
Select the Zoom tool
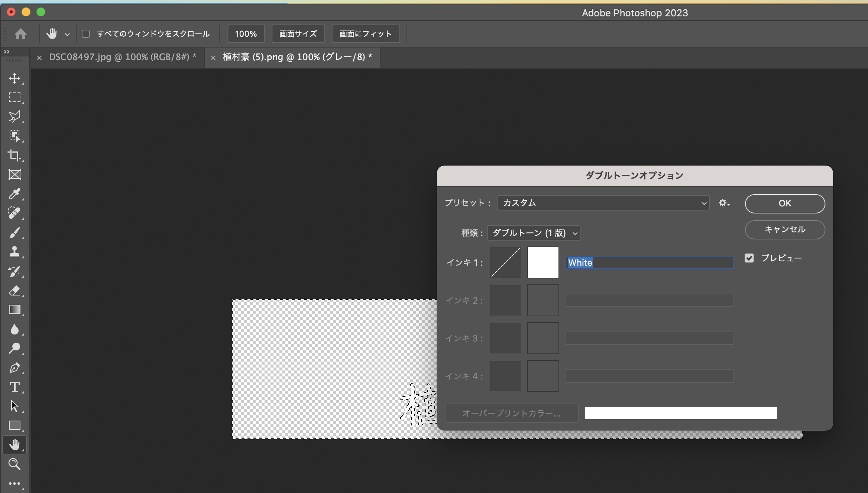pos(14,464)
